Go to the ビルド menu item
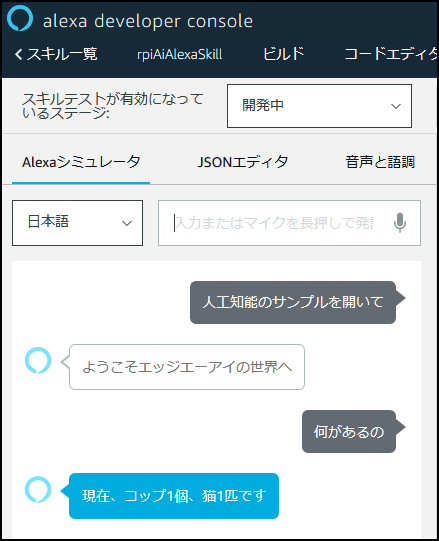439x541 pixels. (x=283, y=54)
